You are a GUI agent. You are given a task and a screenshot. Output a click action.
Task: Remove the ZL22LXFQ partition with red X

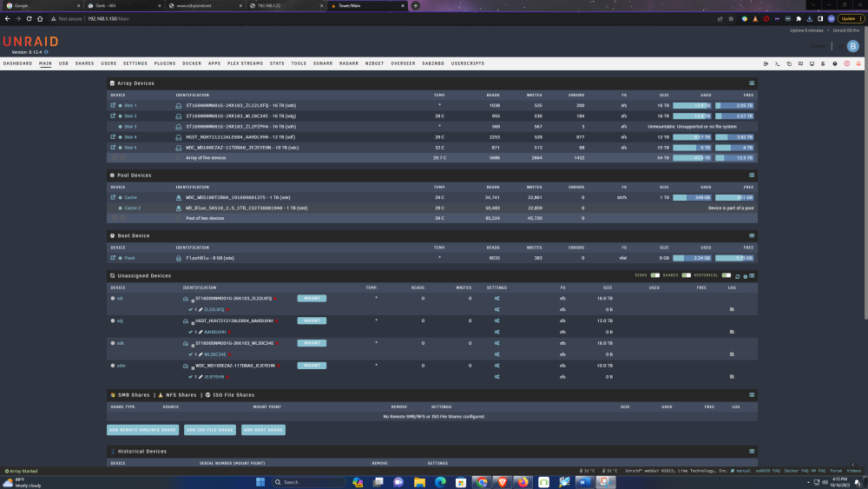point(227,309)
